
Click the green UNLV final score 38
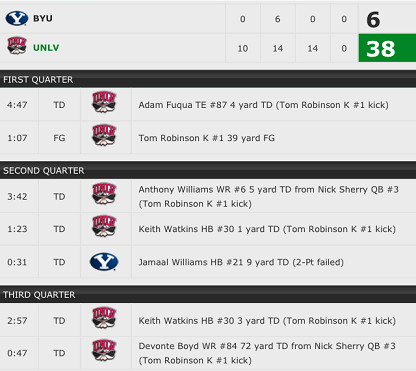pos(387,48)
